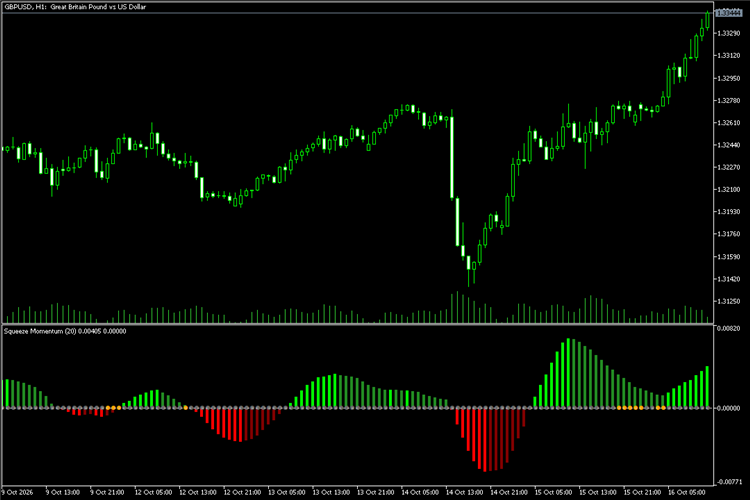Click the 14 Oct 21:00 time label
Image resolution: width=750 pixels, height=500 pixels.
509,492
